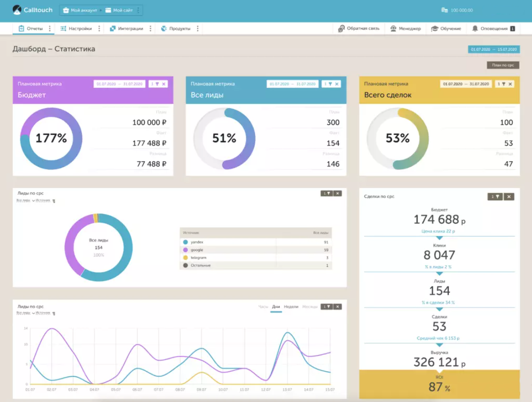
Task: Click filter icon on Сделки по cpc widget
Action: pyautogui.click(x=497, y=196)
